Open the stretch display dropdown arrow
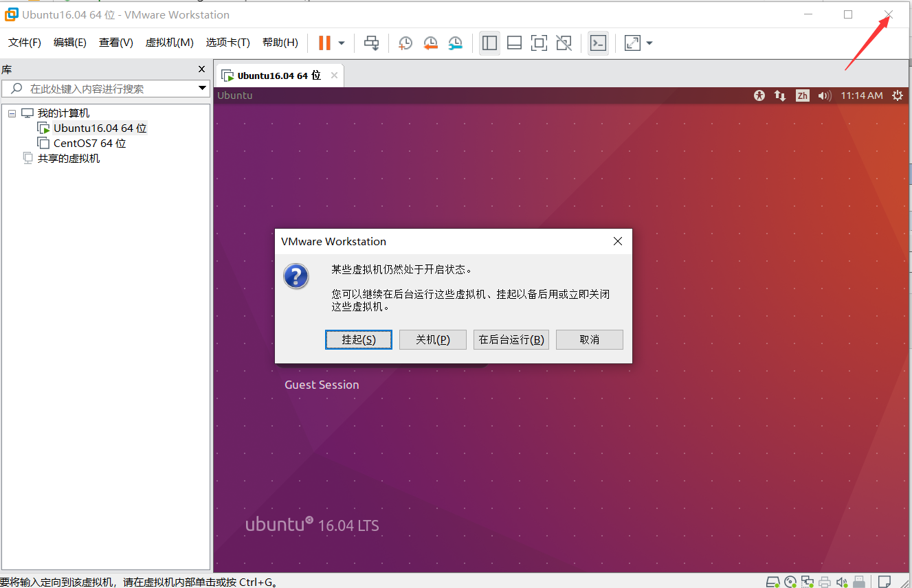912x588 pixels. pos(649,43)
